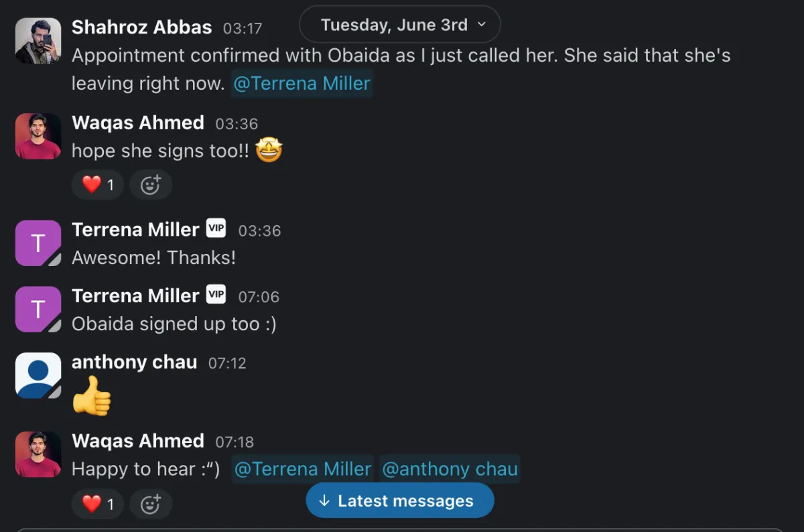Expand the Tuesday, June 3rd date dropdown

[400, 25]
